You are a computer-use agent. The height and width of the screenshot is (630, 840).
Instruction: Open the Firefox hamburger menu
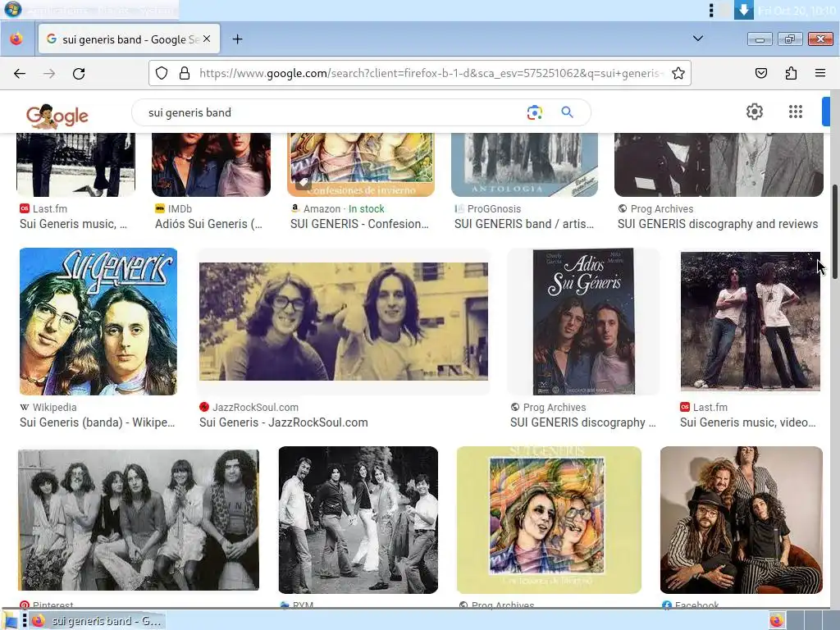[820, 73]
